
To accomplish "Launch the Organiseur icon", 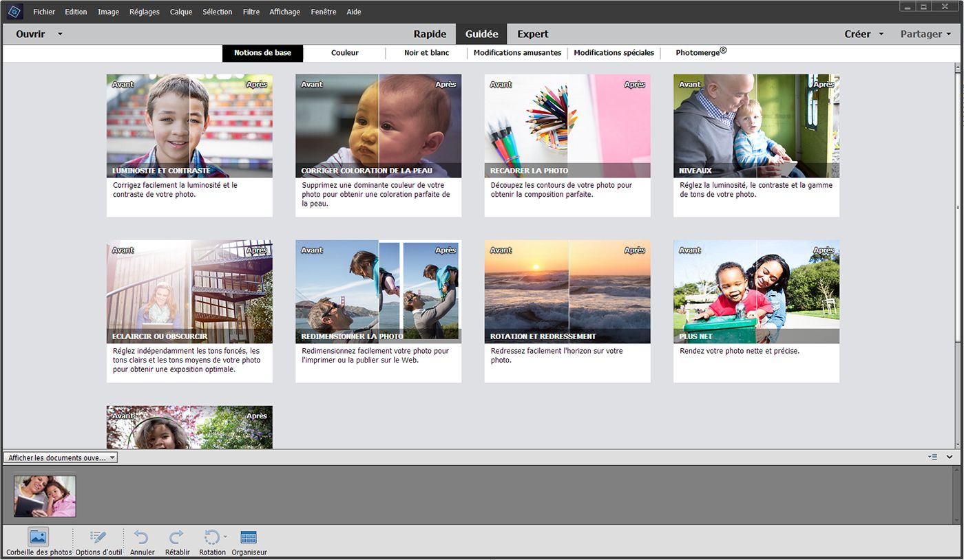I will (249, 537).
